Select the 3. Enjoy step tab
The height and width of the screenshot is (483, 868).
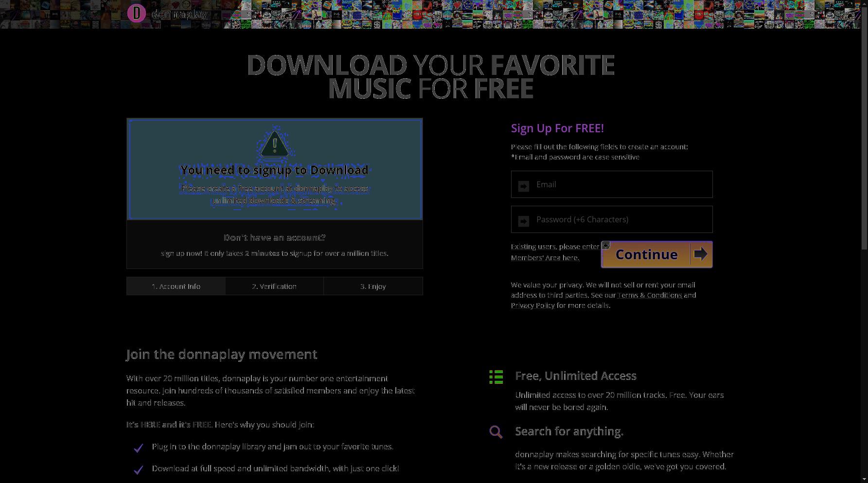373,286
